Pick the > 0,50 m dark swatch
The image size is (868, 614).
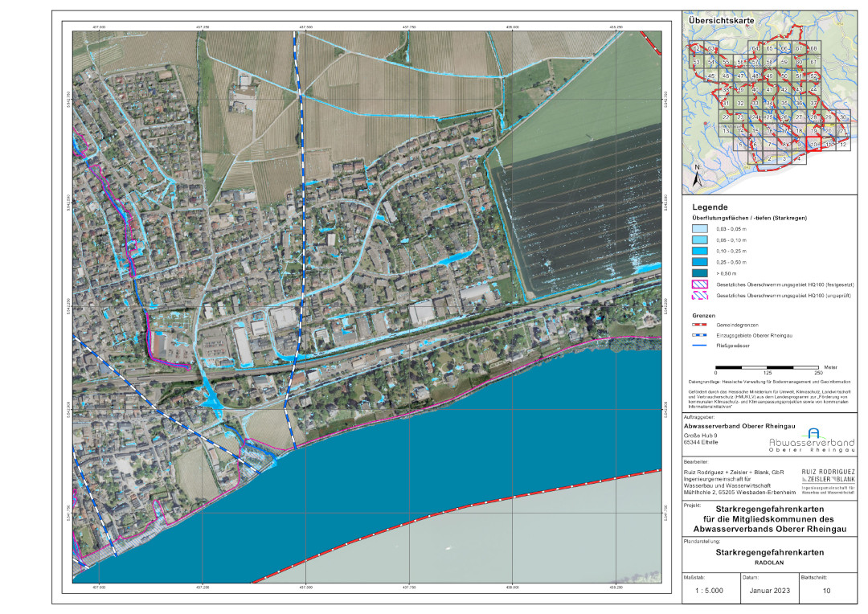pos(704,274)
